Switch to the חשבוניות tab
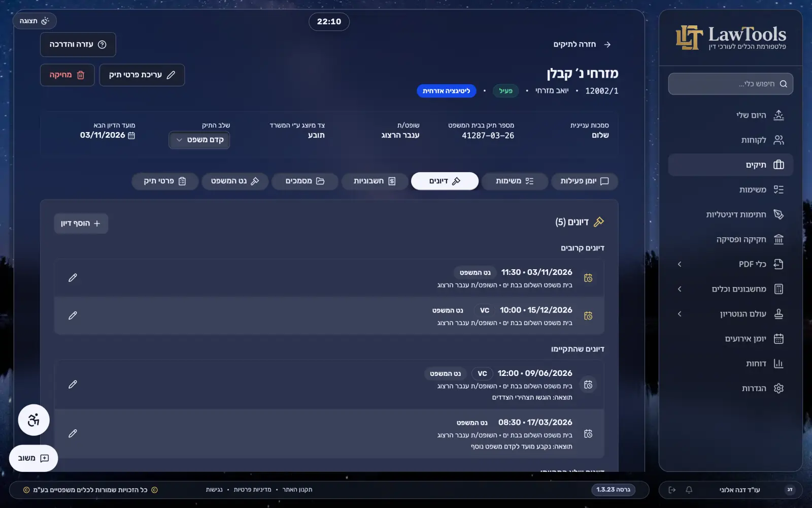 pos(375,181)
